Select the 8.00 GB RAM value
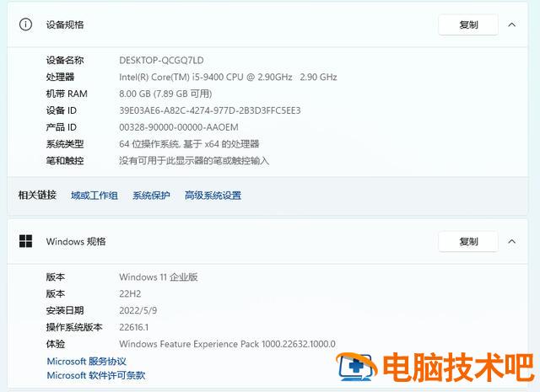The width and height of the screenshot is (540, 392). (165, 94)
